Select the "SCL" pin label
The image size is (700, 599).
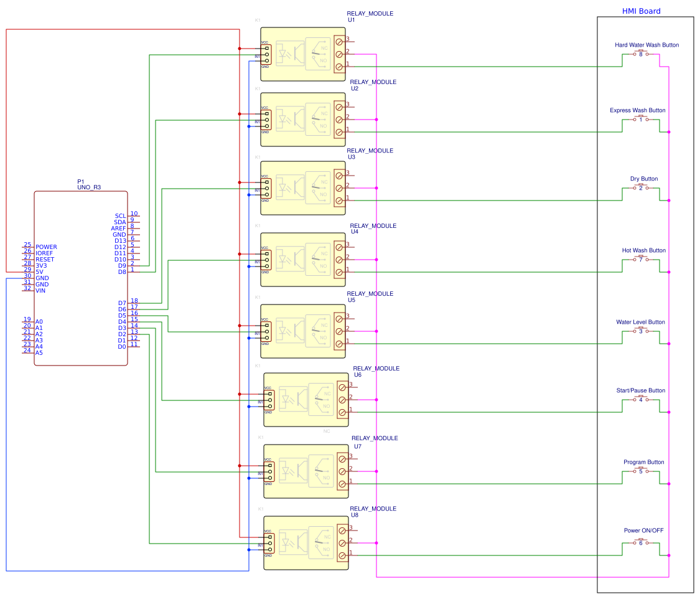point(120,216)
